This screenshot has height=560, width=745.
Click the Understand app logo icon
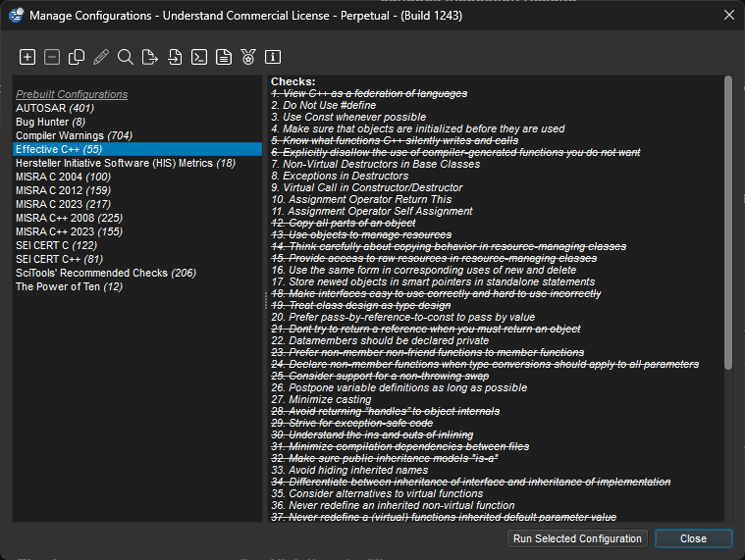[16, 15]
